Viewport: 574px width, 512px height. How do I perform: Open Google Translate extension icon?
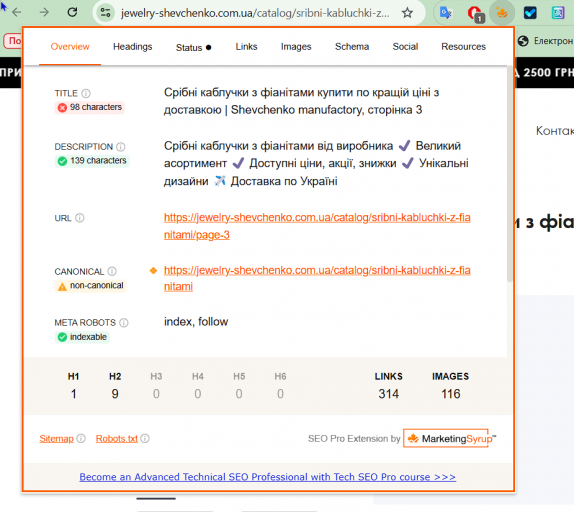(446, 13)
